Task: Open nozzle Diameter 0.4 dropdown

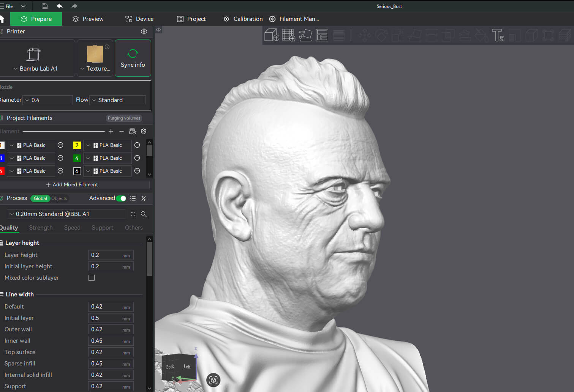Action: click(x=47, y=100)
